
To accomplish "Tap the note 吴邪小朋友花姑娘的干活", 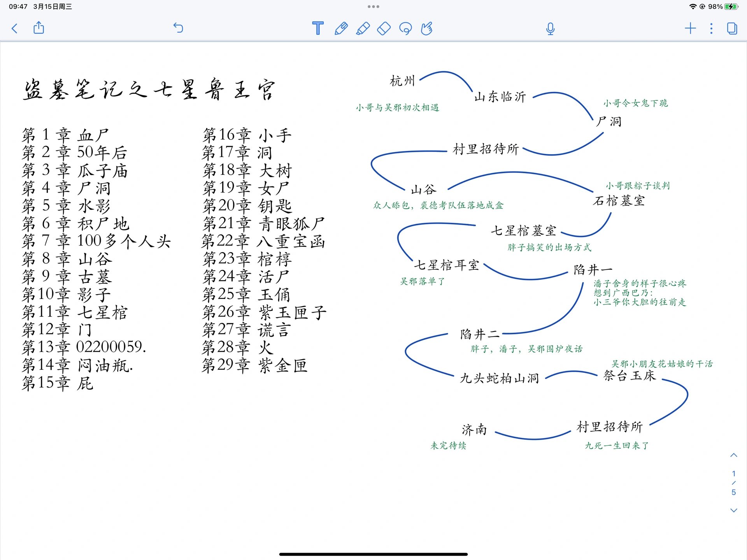I will (662, 364).
